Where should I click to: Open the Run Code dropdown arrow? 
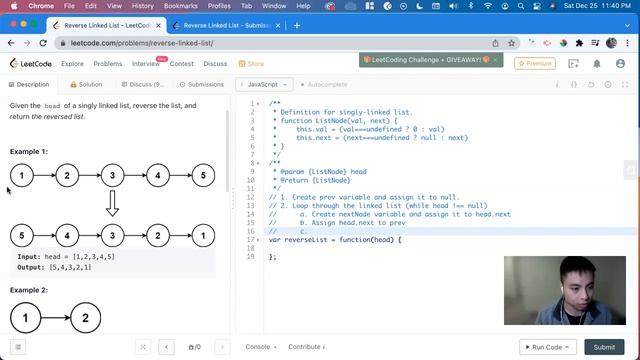point(567,347)
